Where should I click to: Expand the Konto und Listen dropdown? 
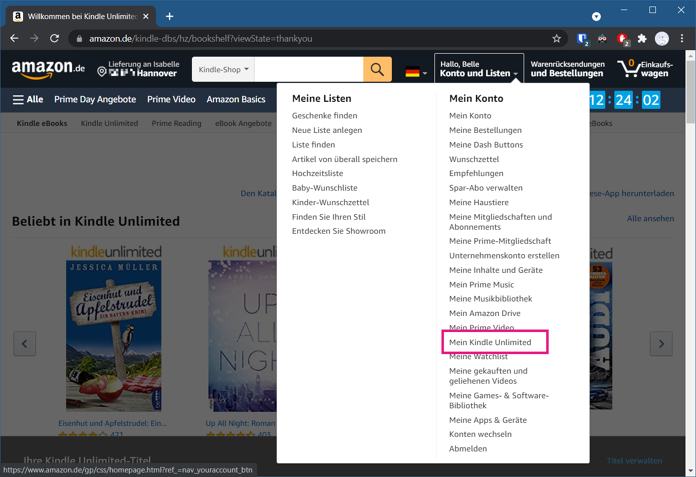pos(478,69)
